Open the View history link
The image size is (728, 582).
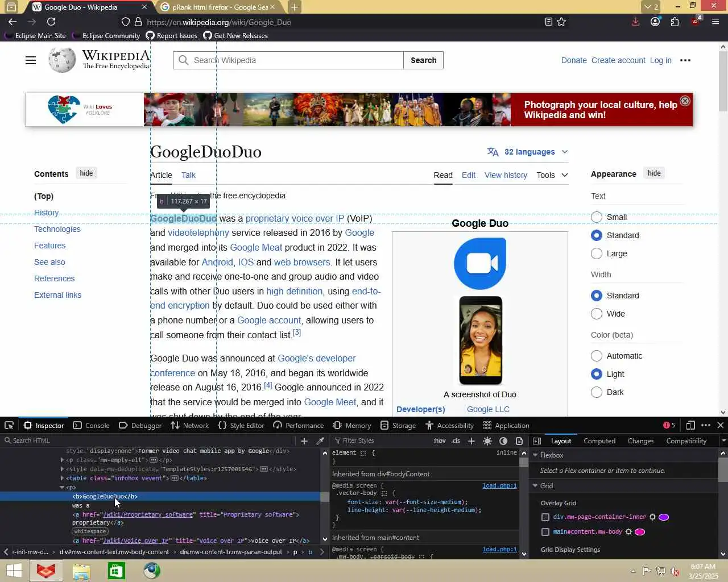[x=506, y=175]
